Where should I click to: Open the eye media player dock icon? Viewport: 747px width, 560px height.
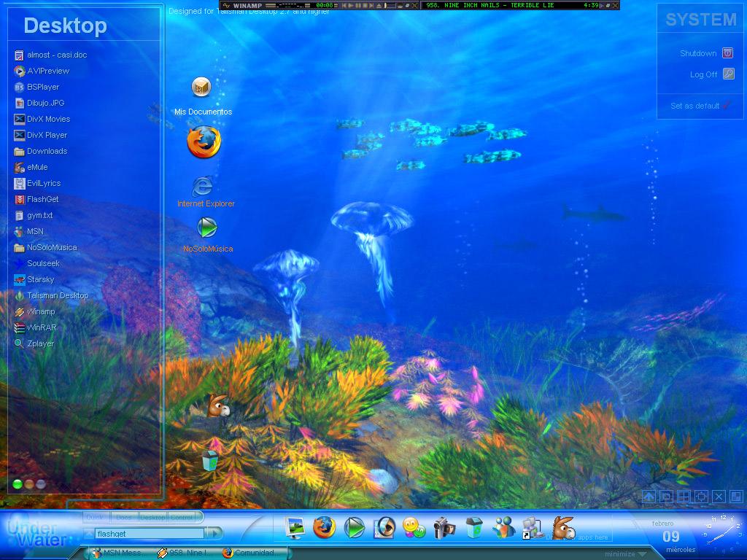pos(384,528)
